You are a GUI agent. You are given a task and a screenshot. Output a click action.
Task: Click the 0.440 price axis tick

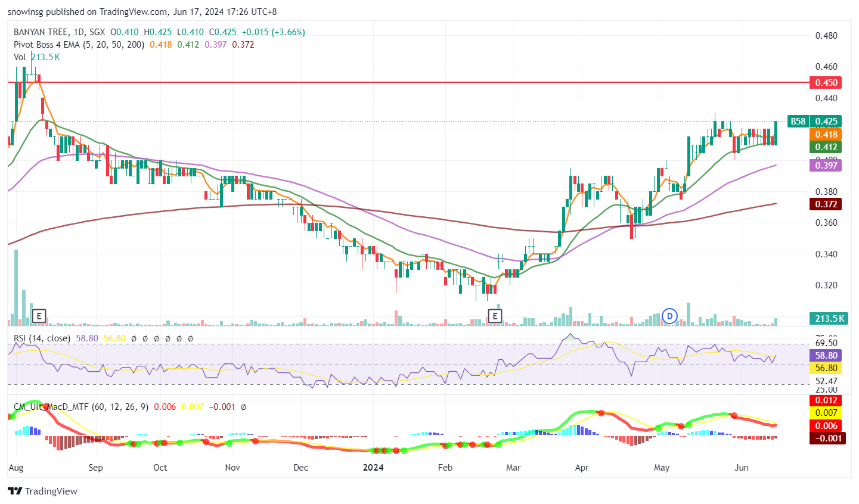tap(826, 98)
